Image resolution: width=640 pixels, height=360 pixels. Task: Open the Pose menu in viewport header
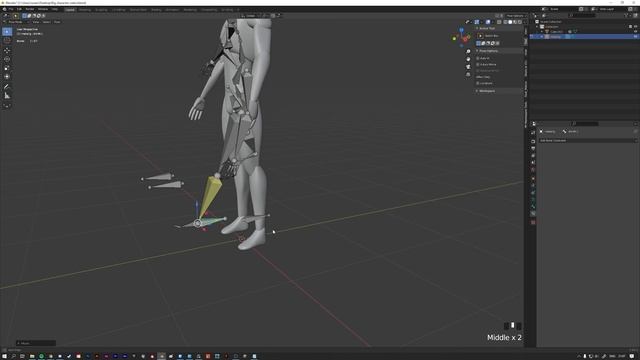(x=57, y=22)
